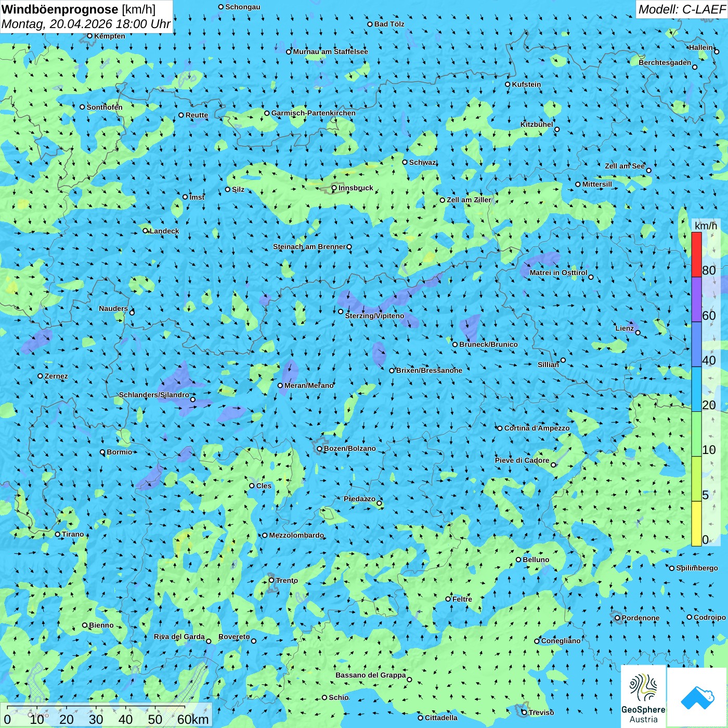
Task: Click the Steinach am Brenner label
Action: [x=309, y=246]
